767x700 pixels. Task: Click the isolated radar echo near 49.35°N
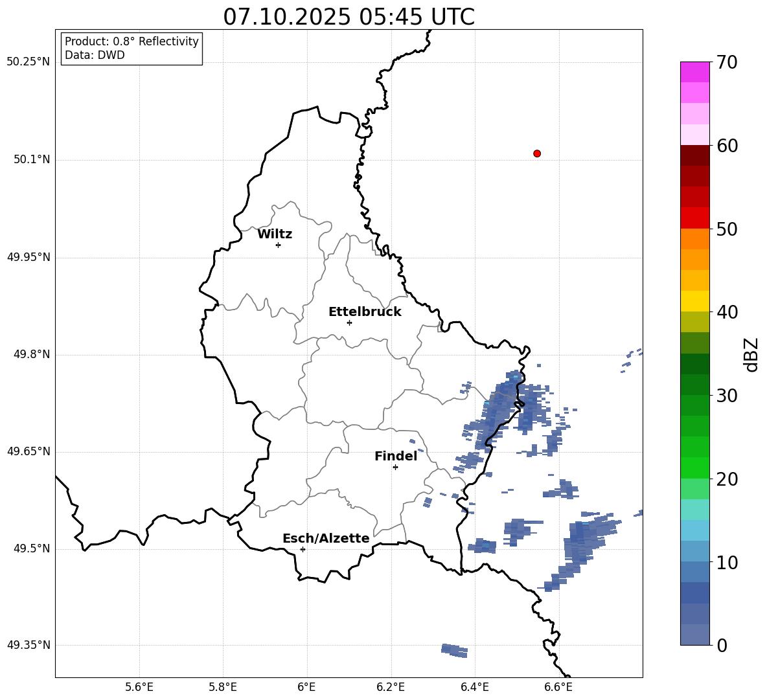tap(454, 651)
